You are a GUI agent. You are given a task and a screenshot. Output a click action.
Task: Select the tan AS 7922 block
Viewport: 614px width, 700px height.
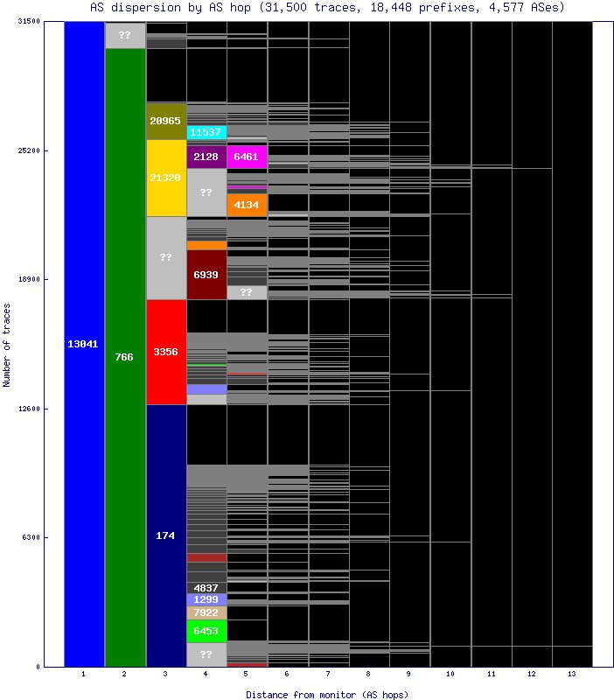click(x=206, y=612)
